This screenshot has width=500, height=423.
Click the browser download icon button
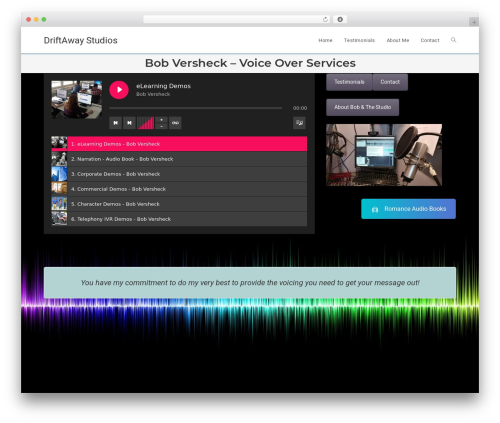click(x=340, y=19)
